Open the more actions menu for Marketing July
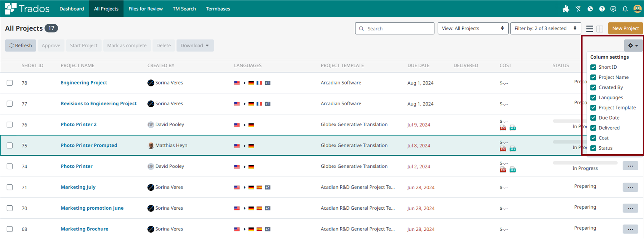Viewport: 644px width, 239px height. [630, 187]
